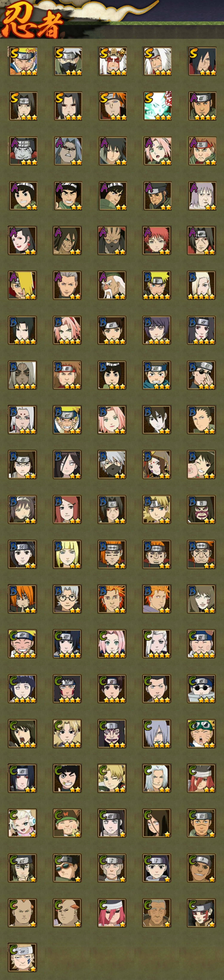
Task: Click the C-rank Konohamaru wearing green goggles
Action: pos(202,734)
